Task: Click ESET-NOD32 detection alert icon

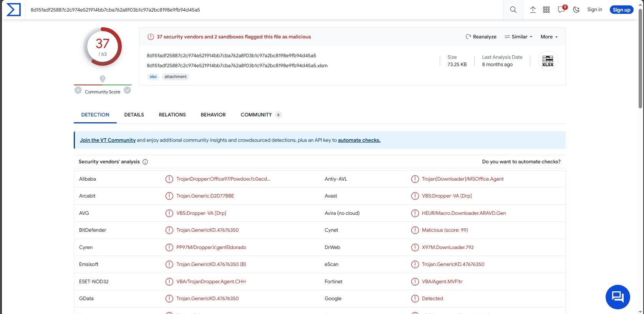Action: 169,282
